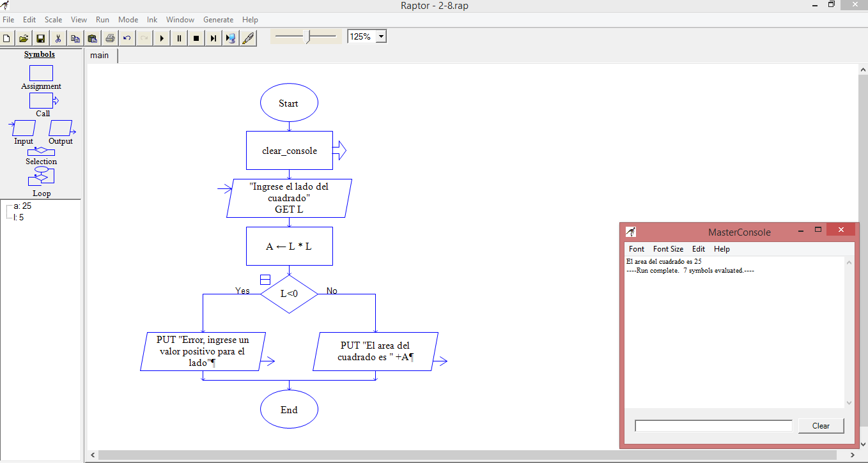
Task: Open the Ink menu
Action: (x=152, y=20)
